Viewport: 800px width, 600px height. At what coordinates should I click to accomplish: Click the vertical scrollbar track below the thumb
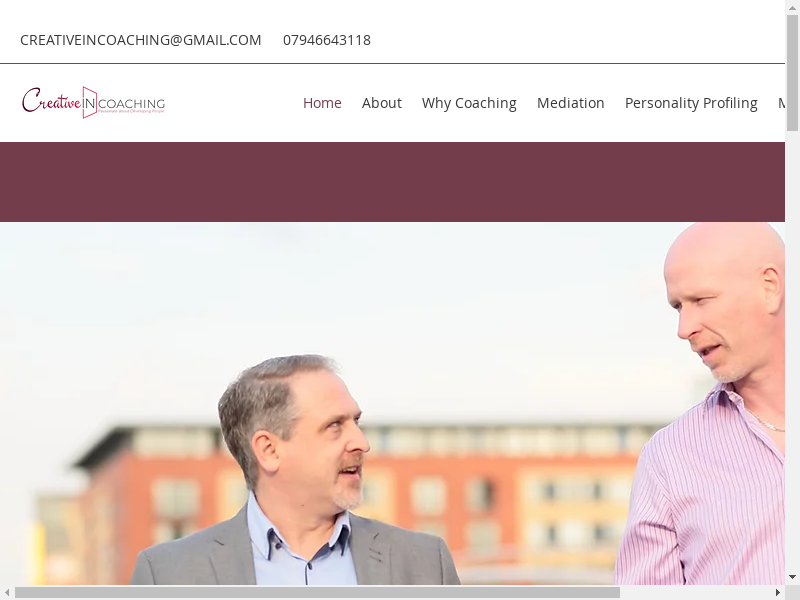click(x=792, y=351)
